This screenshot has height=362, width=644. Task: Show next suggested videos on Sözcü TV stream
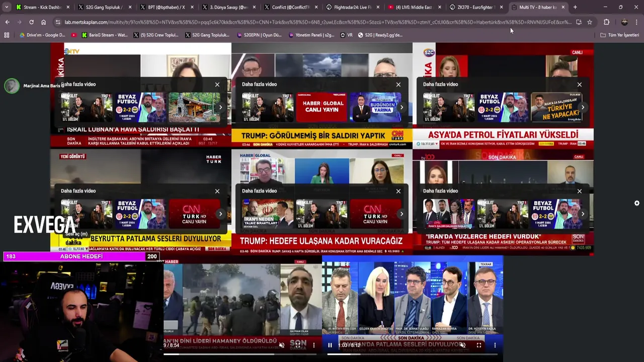point(583,107)
